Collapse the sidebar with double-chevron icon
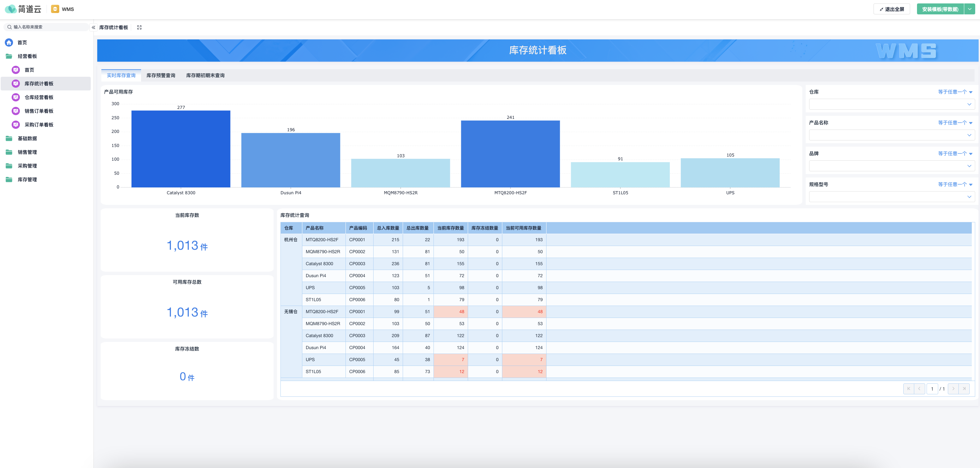 [x=93, y=27]
